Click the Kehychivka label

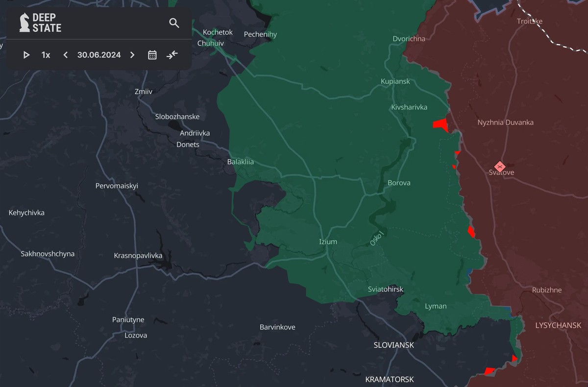pos(26,213)
